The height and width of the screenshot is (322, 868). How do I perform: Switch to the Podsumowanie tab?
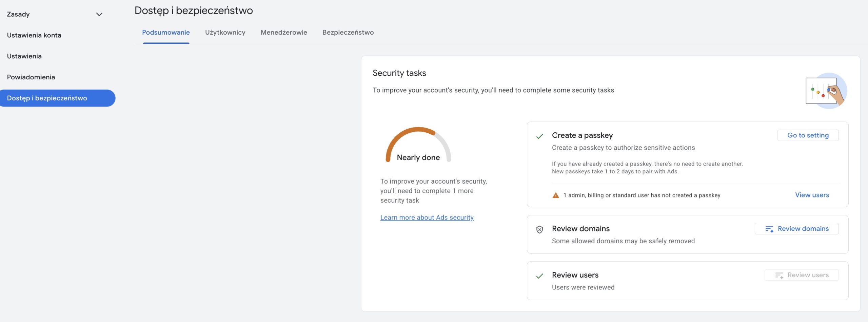tap(166, 33)
